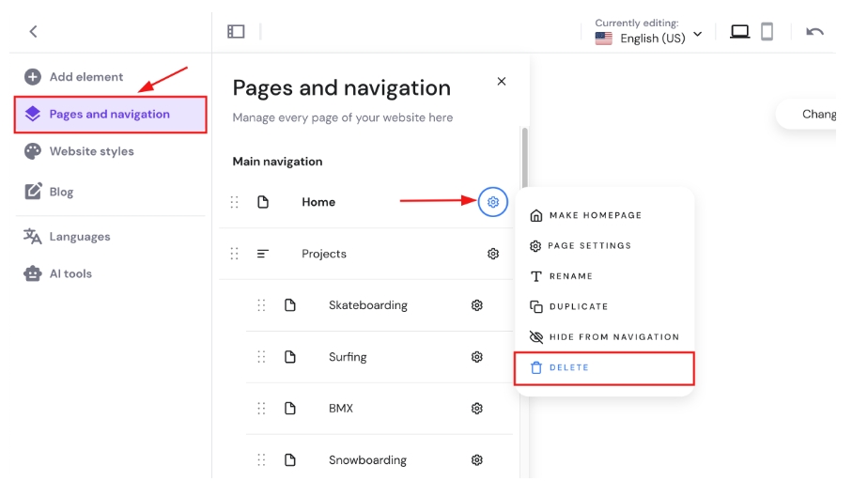Image resolution: width=868 pixels, height=497 pixels.
Task: Open Surfing page gear settings
Action: 477,357
